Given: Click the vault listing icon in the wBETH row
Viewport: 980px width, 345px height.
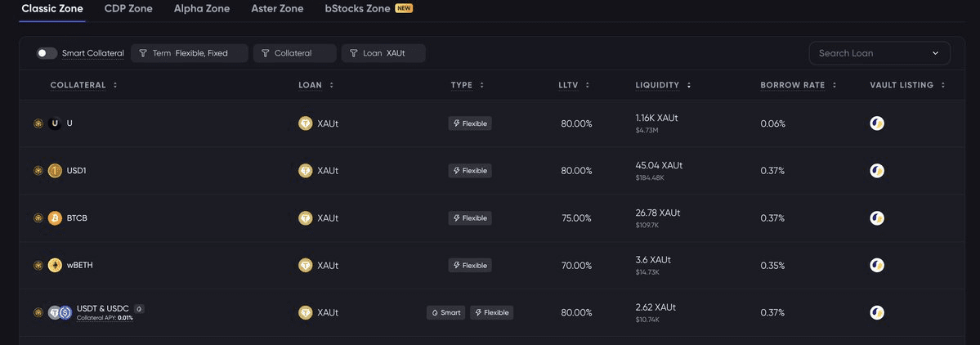Looking at the screenshot, I should click(x=877, y=265).
